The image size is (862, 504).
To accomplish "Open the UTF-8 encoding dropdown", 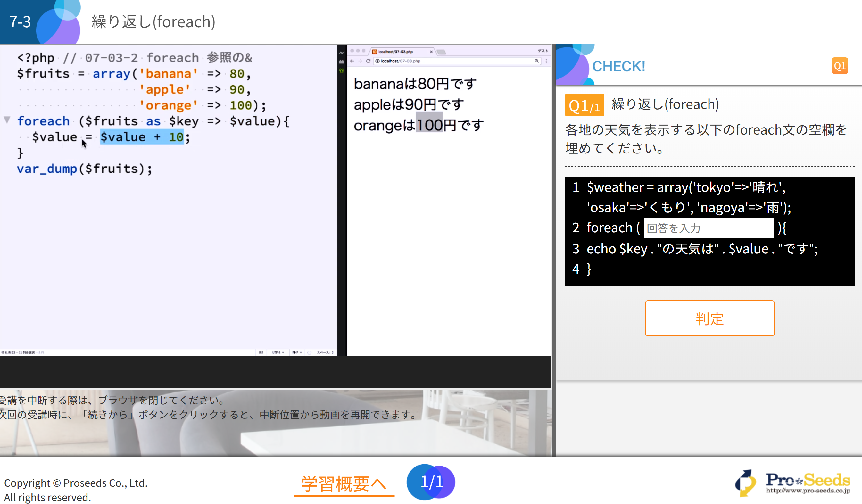I will tap(278, 352).
